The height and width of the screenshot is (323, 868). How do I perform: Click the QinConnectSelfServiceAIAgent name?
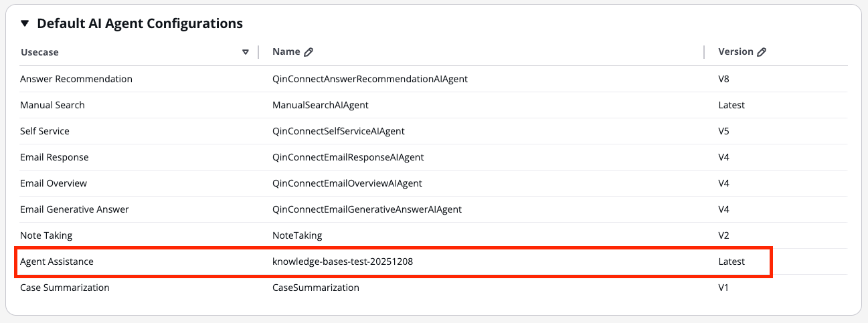click(x=338, y=131)
